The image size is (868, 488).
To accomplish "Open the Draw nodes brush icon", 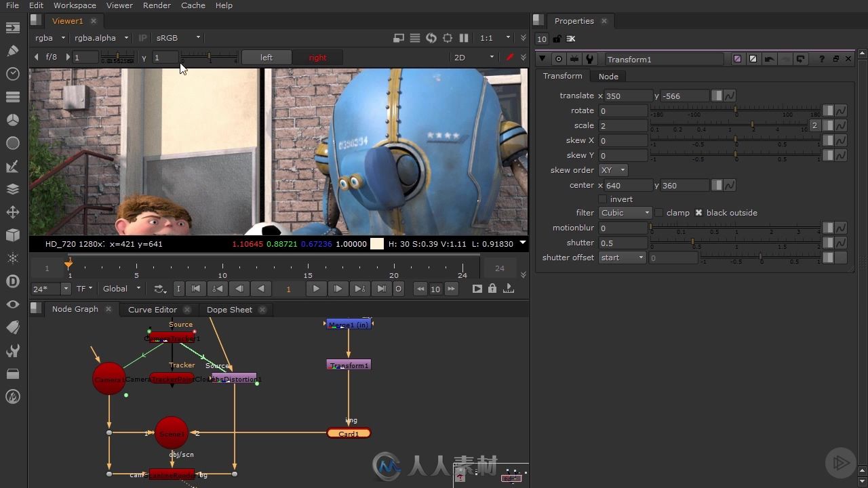I will [13, 51].
